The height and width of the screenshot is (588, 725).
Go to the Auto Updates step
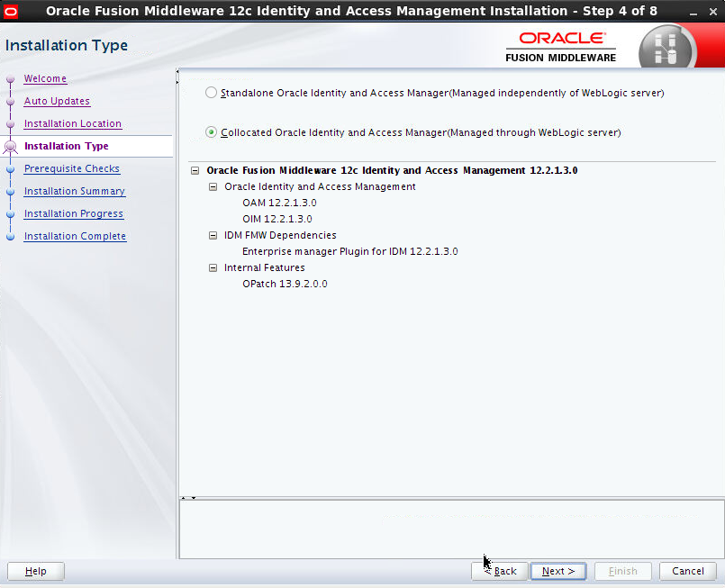coord(57,101)
